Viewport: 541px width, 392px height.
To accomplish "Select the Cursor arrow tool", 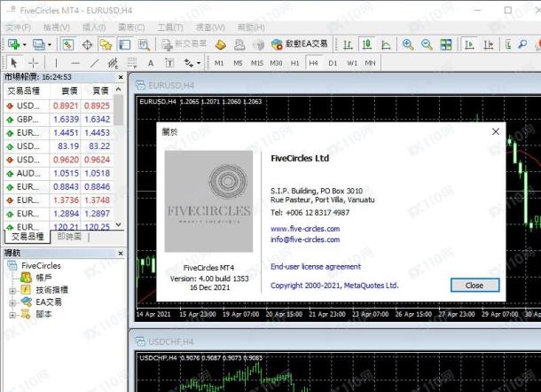I will (14, 63).
